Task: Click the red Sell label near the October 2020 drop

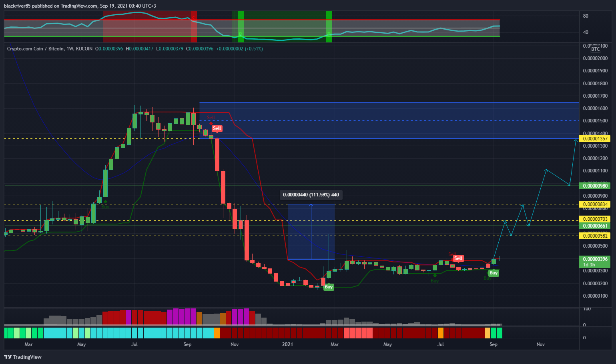Action: (217, 128)
